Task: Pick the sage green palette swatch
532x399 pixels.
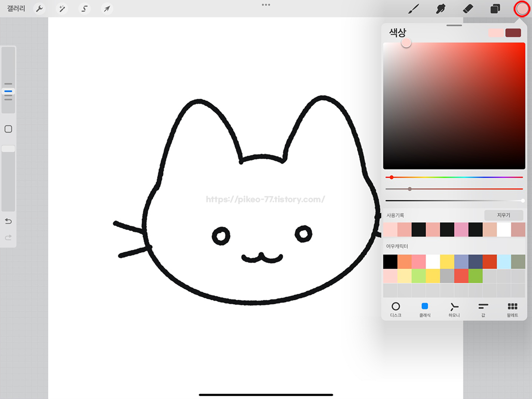Action: coord(518,261)
